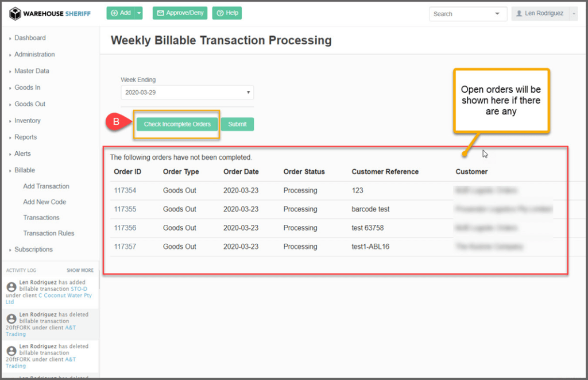588x380 pixels.
Task: Click Show More in the Activity Log
Action: coord(80,270)
